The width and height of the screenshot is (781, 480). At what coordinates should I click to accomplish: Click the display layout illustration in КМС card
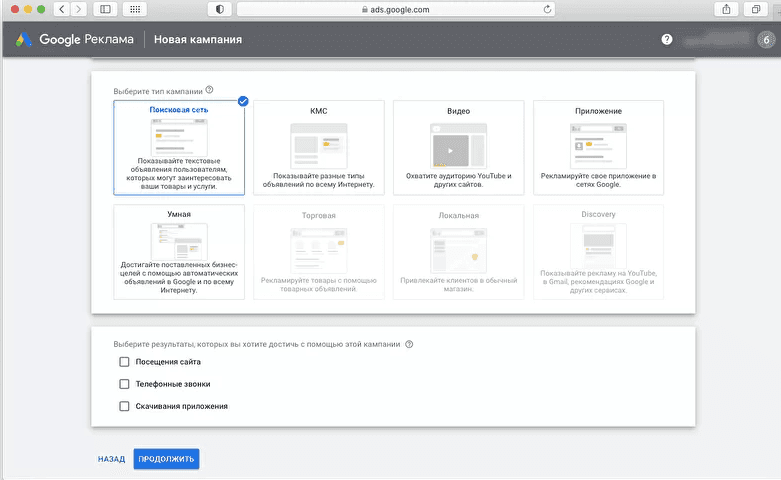[319, 146]
